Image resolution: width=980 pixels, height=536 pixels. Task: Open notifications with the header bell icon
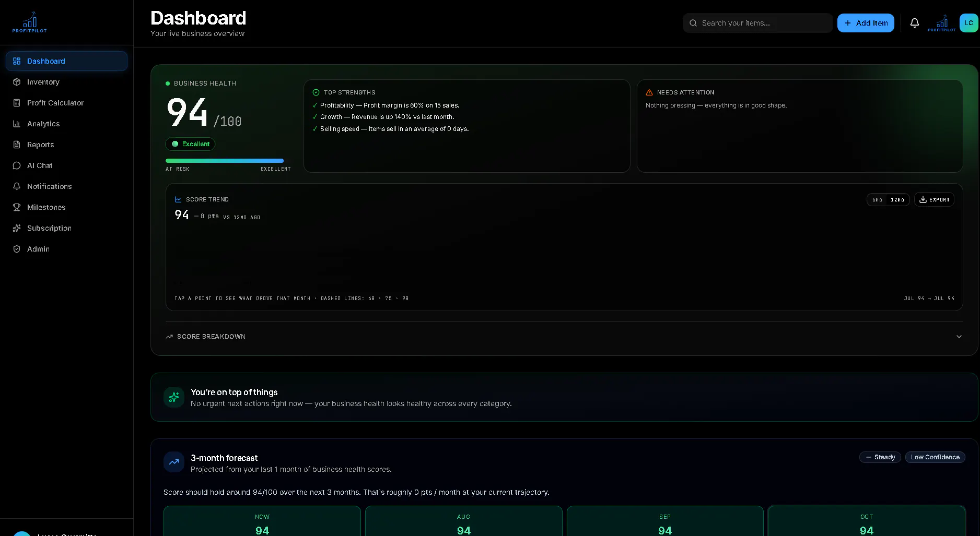[x=915, y=23]
